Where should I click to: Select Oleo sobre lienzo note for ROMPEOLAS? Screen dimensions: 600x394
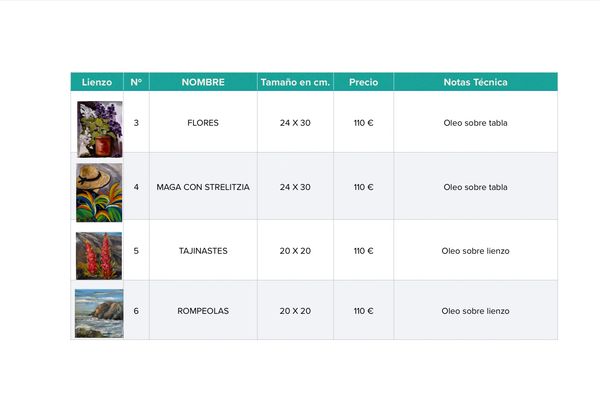[476, 311]
